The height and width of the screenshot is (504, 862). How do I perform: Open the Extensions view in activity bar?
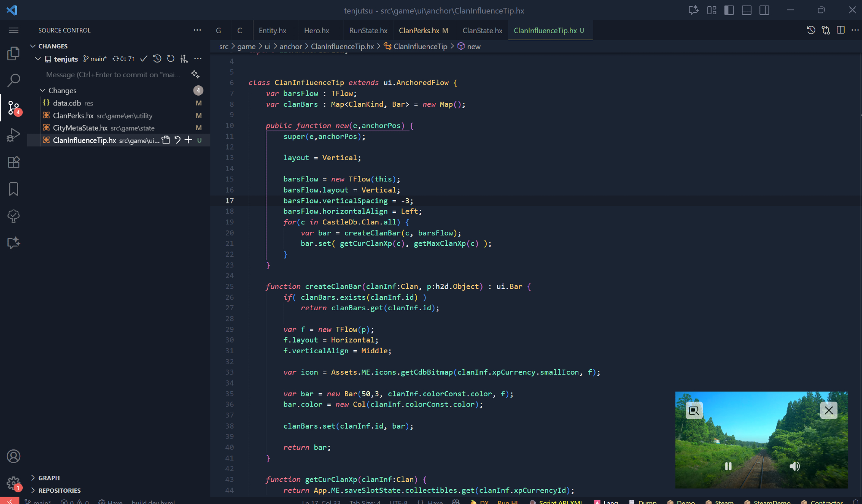tap(13, 162)
